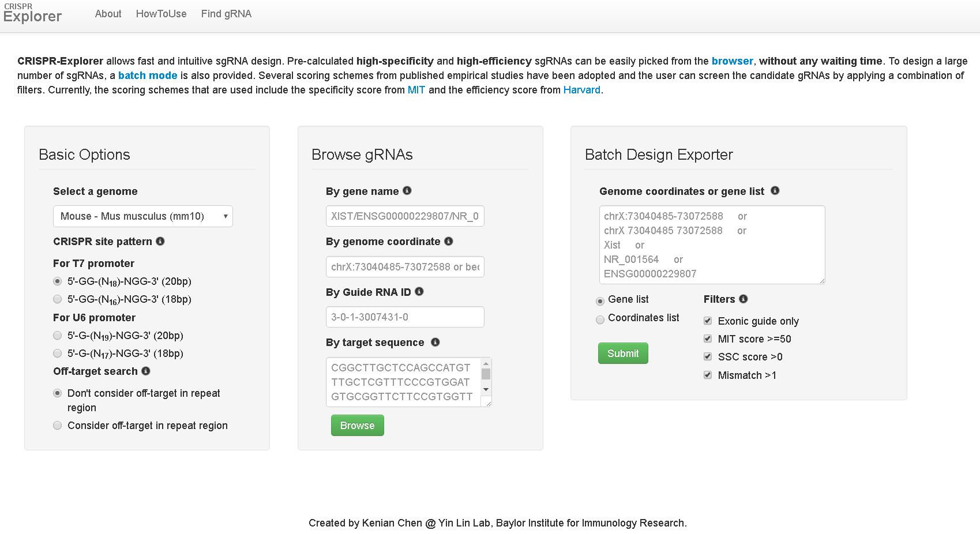The width and height of the screenshot is (980, 534).
Task: Open the Select a genome dropdown
Action: [142, 216]
